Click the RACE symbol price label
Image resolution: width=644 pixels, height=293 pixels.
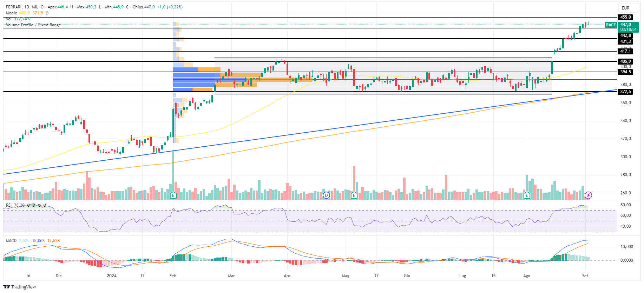click(x=611, y=25)
